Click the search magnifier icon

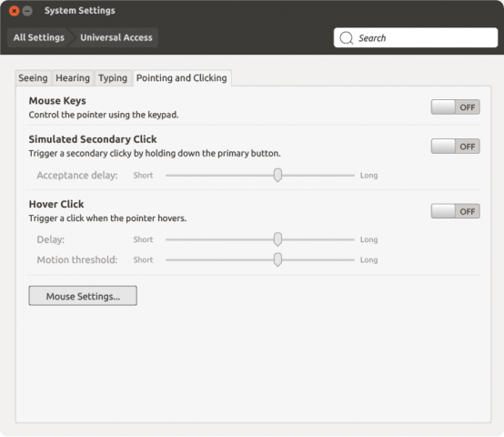347,38
